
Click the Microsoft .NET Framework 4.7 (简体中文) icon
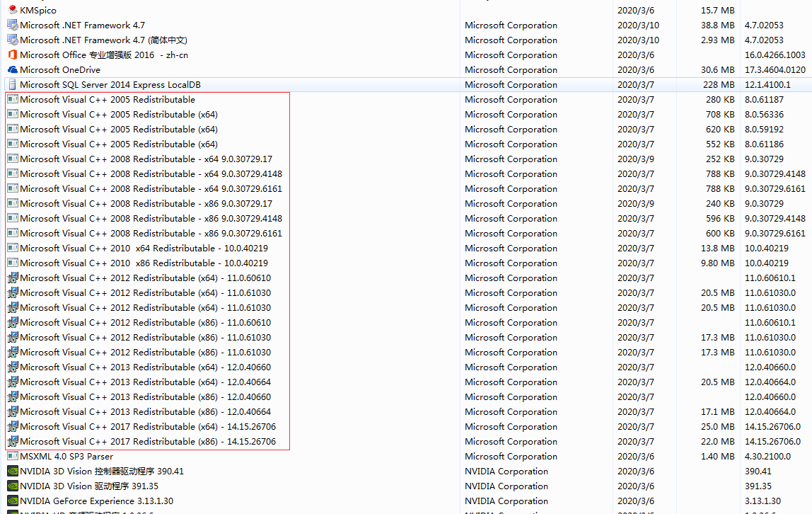tap(13, 40)
